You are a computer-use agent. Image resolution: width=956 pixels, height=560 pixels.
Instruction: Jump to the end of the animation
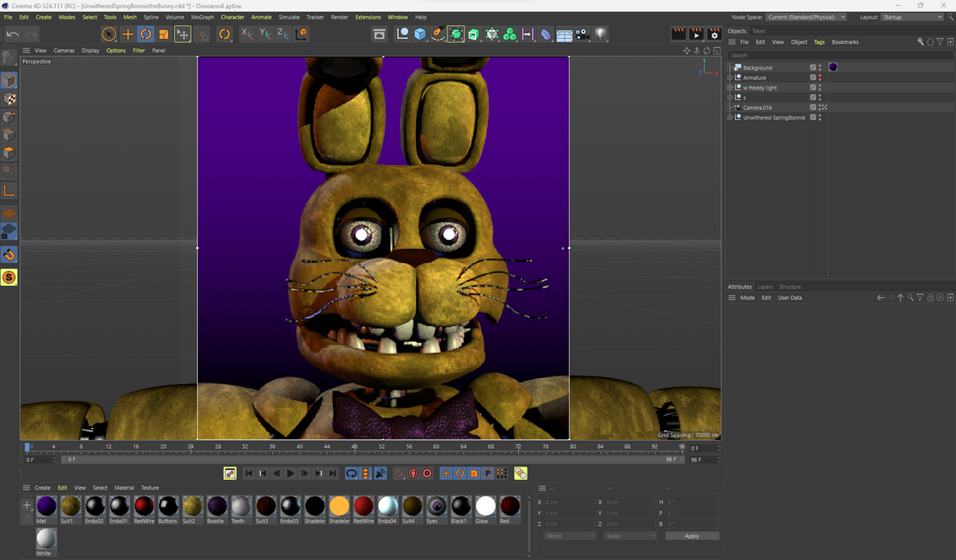[332, 473]
